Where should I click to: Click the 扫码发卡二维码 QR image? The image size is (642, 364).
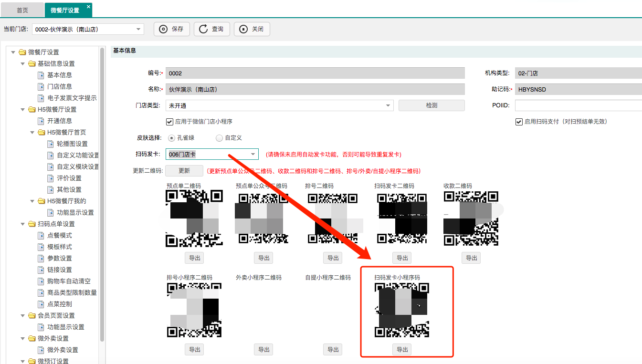pyautogui.click(x=402, y=219)
